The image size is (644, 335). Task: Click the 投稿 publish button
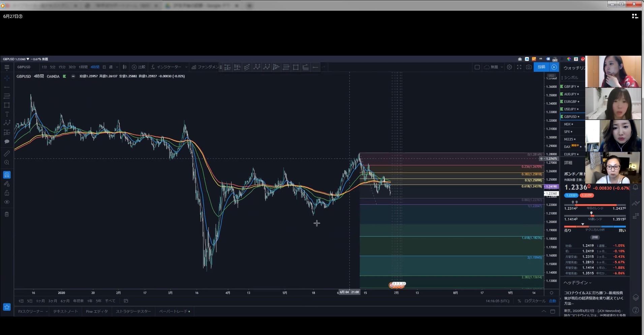click(541, 67)
